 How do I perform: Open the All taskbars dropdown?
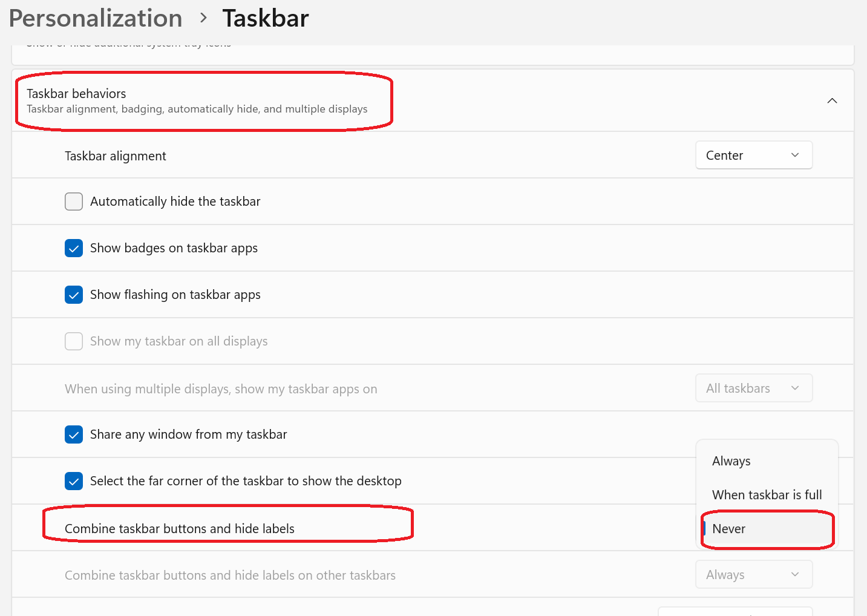click(x=754, y=388)
